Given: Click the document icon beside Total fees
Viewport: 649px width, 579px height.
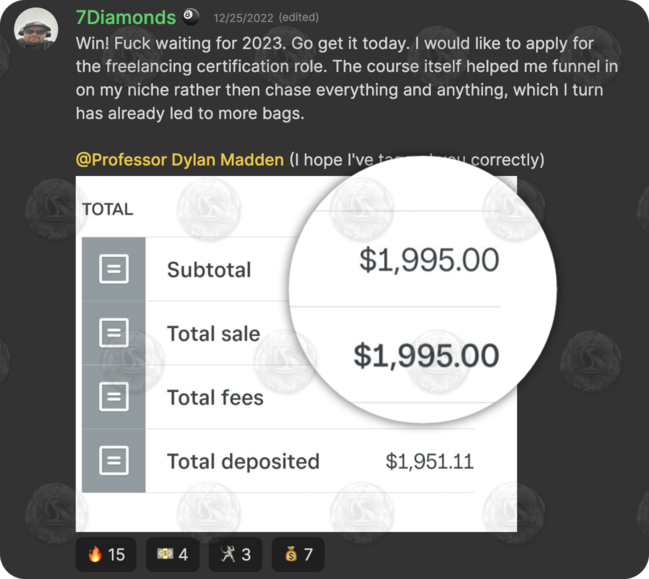Looking at the screenshot, I should 114,397.
